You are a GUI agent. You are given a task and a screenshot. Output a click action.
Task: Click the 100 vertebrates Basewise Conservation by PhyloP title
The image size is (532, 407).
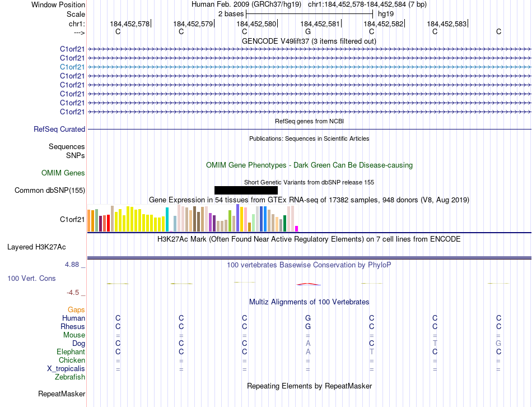[x=309, y=265]
